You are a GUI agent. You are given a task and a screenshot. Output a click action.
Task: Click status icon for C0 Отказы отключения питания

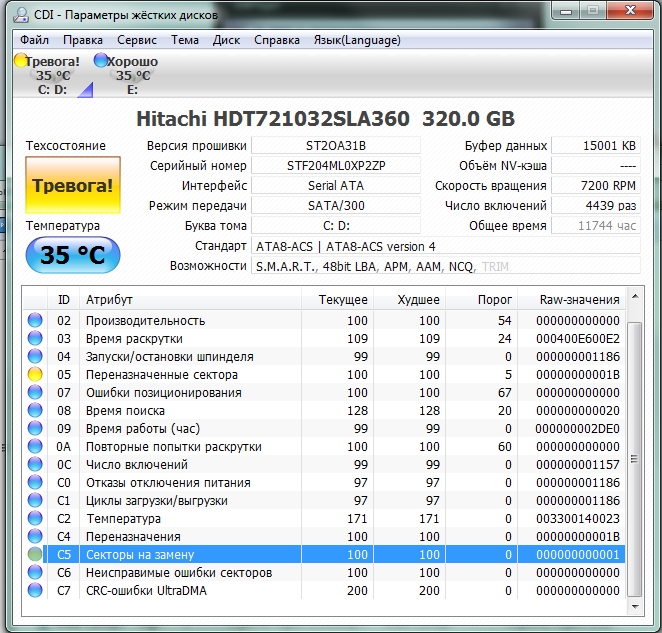tap(35, 482)
